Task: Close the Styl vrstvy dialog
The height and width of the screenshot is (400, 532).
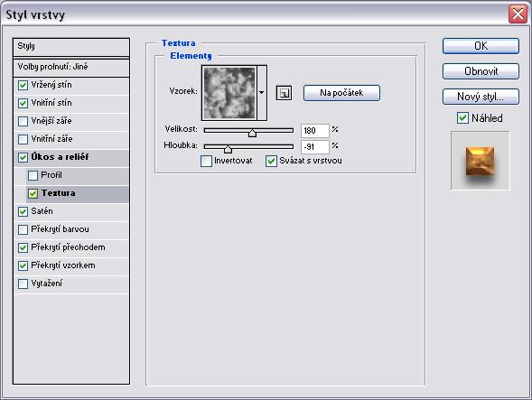Action: click(x=518, y=14)
